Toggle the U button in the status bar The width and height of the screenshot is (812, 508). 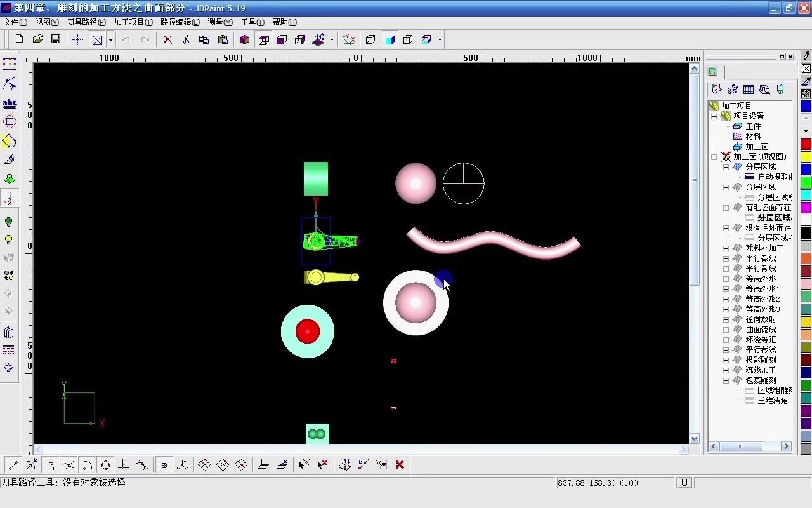coord(684,483)
